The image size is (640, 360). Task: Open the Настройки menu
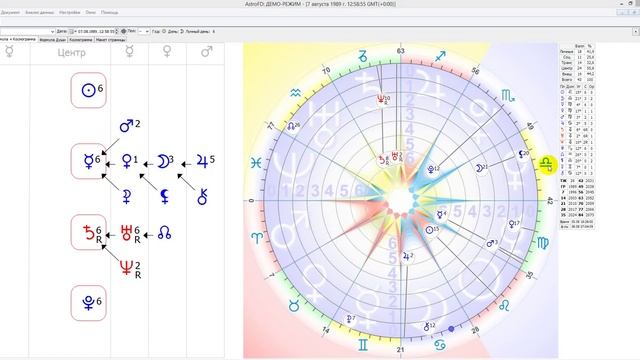69,13
